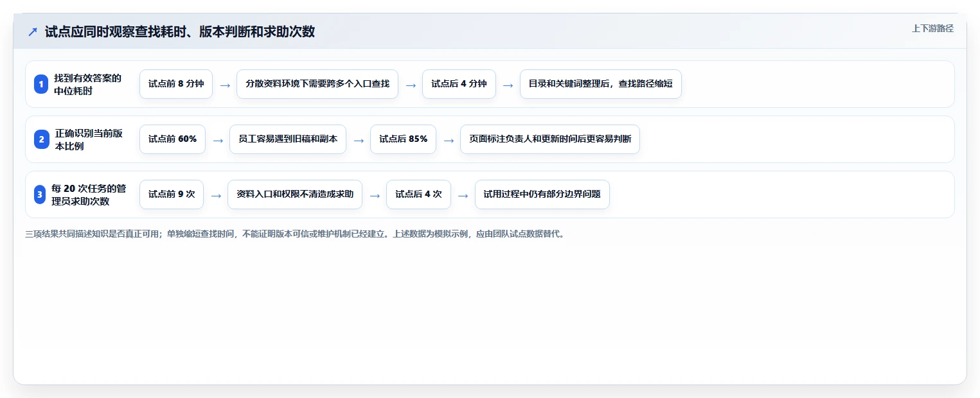Click the 试点前 9 次 box
The height and width of the screenshot is (398, 980).
[172, 195]
